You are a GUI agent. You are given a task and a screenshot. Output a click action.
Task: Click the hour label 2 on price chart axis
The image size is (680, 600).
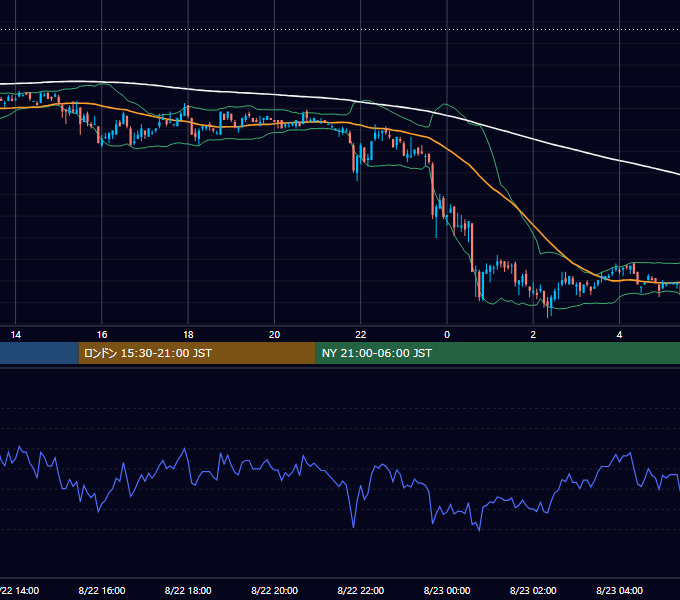pyautogui.click(x=533, y=335)
